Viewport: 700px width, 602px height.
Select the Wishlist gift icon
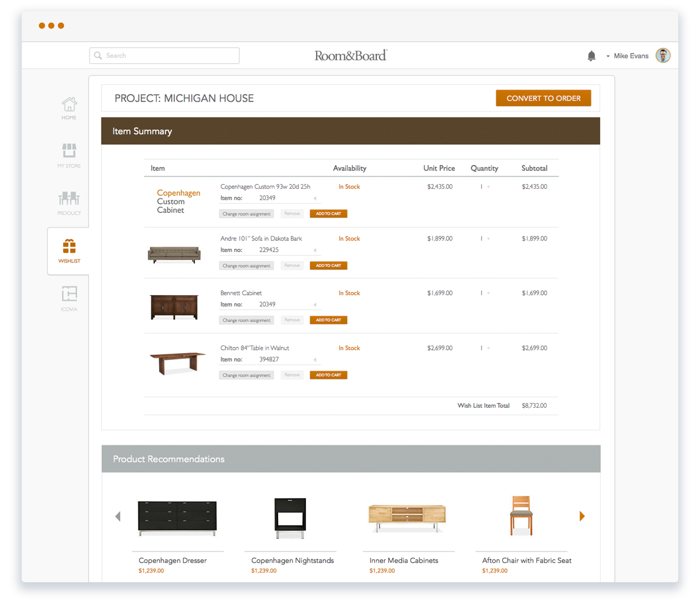pos(69,246)
